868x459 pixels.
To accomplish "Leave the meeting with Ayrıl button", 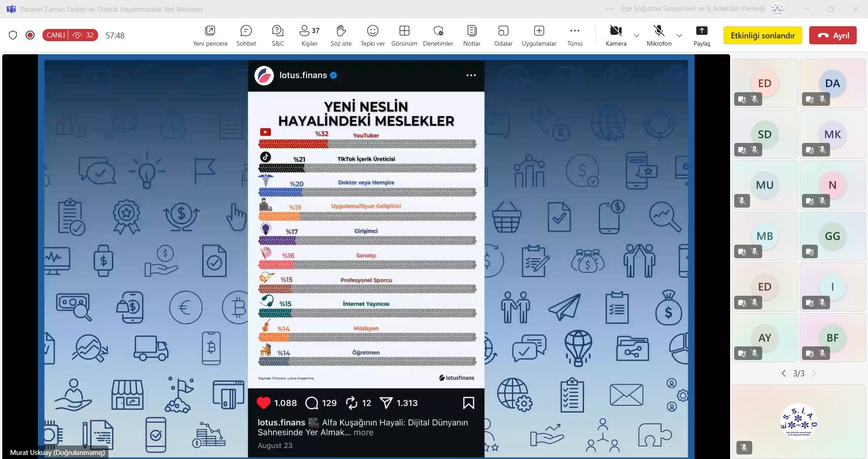I will (x=833, y=36).
